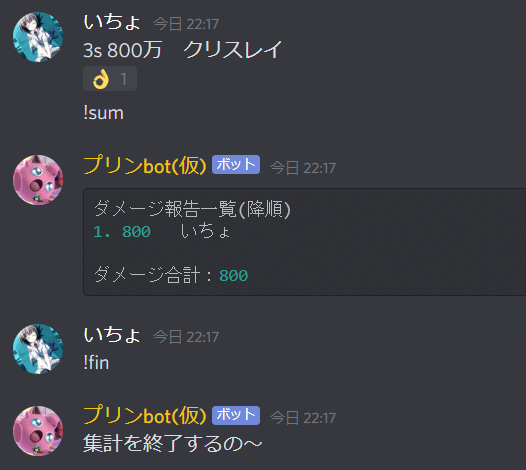Open プリンbot(仮) username above damage report
Image resolution: width=526 pixels, height=470 pixels.
[x=145, y=165]
